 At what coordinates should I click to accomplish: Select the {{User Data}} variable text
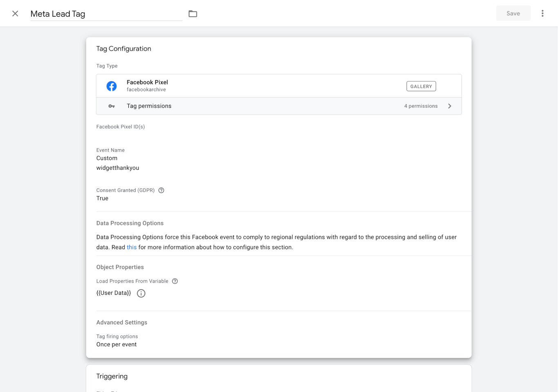pyautogui.click(x=114, y=293)
